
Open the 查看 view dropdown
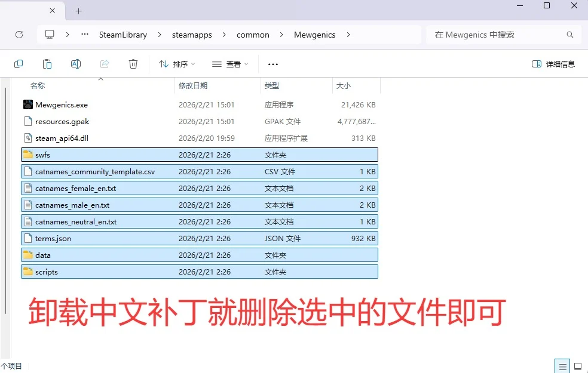coord(230,64)
